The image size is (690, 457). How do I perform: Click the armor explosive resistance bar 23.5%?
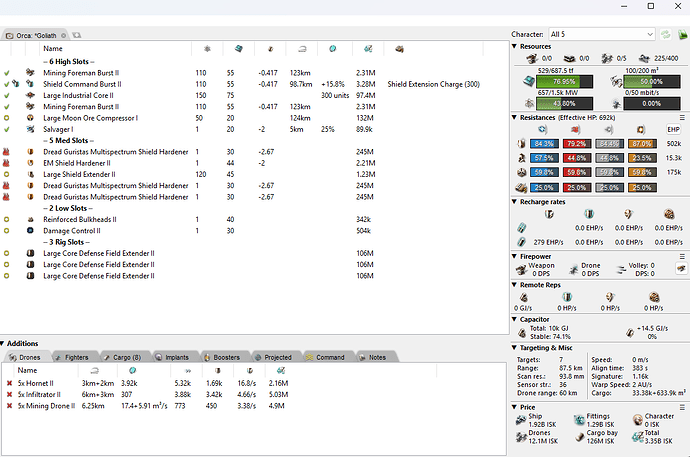tap(642, 158)
